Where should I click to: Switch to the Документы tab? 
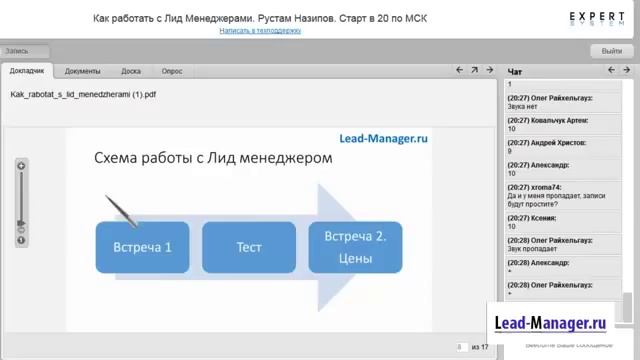pyautogui.click(x=82, y=71)
